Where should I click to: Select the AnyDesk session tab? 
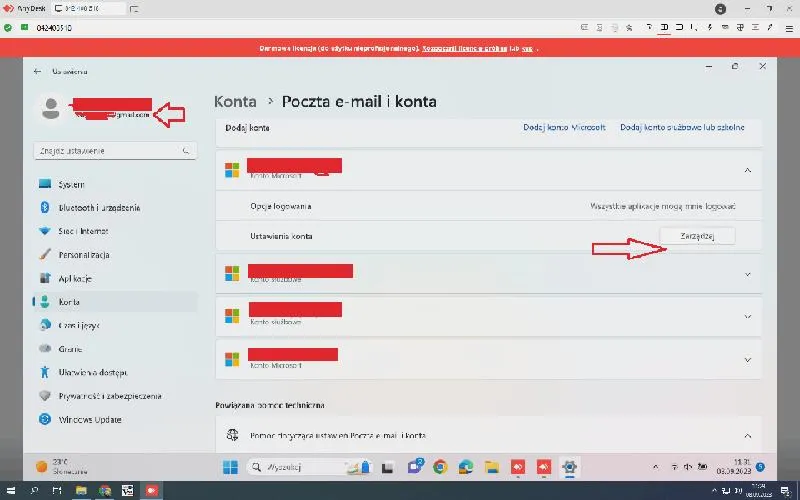[x=88, y=9]
